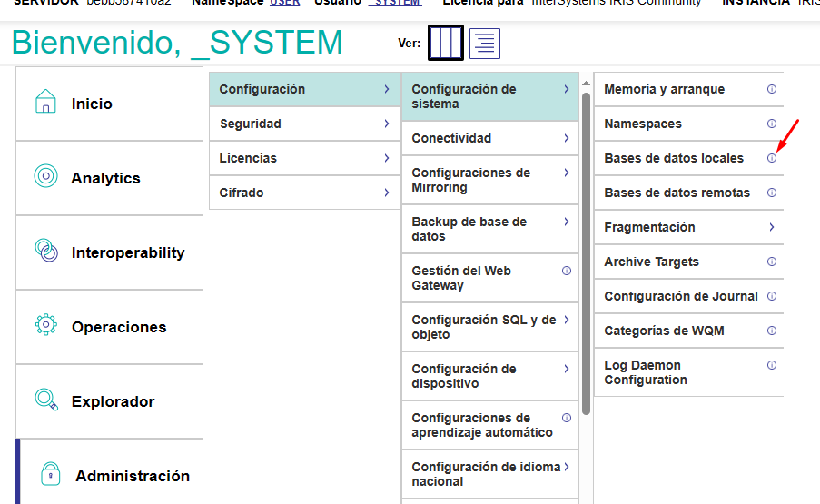This screenshot has height=504, width=820.
Task: Click info icon next to Namespaces
Action: 772,124
